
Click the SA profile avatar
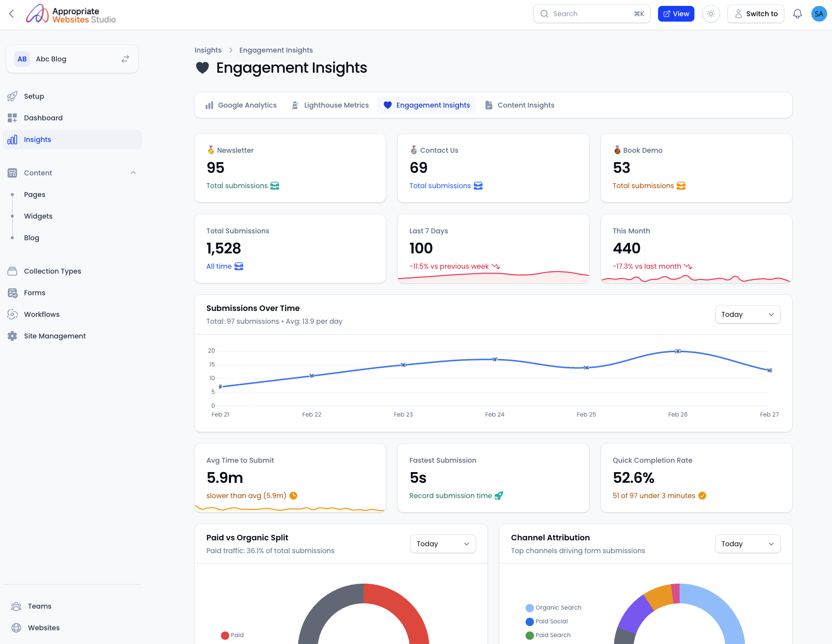[818, 14]
